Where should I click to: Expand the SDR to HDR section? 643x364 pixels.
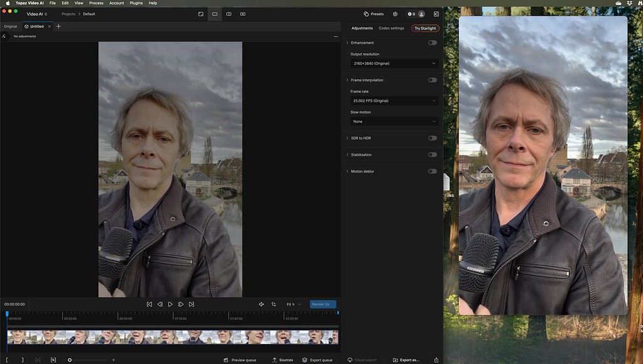click(347, 138)
